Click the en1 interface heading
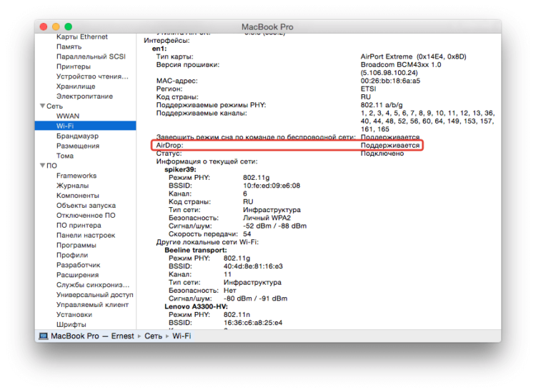This screenshot has height=392, width=536. pyautogui.click(x=159, y=49)
